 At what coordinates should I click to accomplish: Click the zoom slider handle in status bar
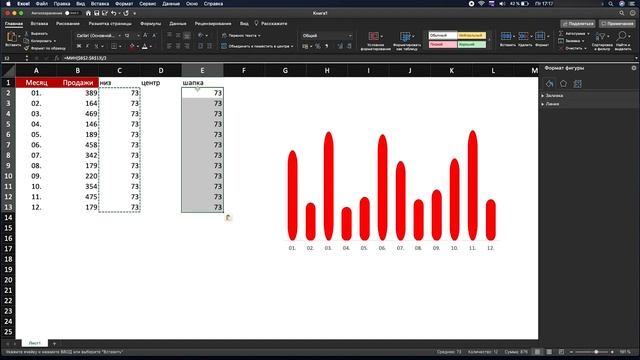[596, 352]
